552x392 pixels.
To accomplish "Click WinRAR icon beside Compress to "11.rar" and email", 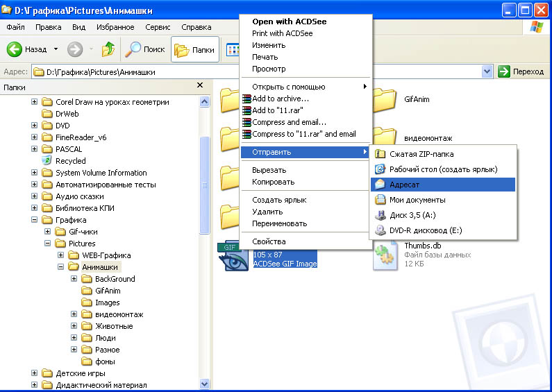I will pyautogui.click(x=246, y=134).
